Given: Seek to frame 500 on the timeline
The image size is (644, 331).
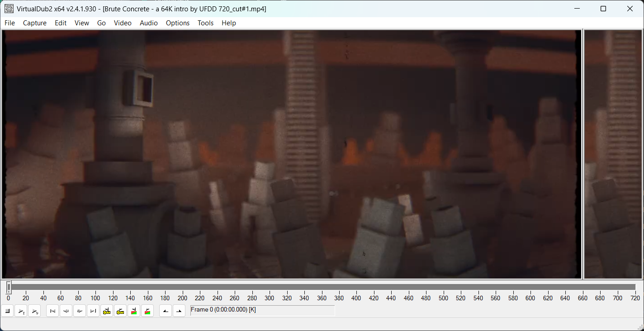Looking at the screenshot, I should click(x=443, y=298).
